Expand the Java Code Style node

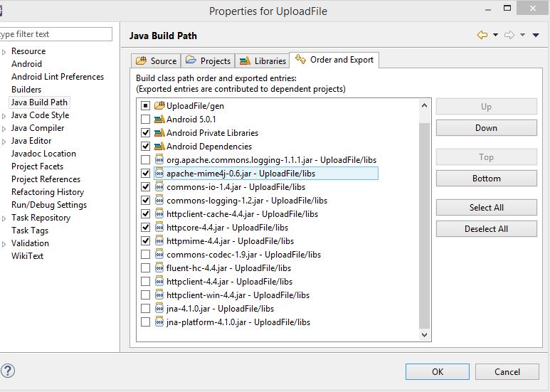[4, 116]
